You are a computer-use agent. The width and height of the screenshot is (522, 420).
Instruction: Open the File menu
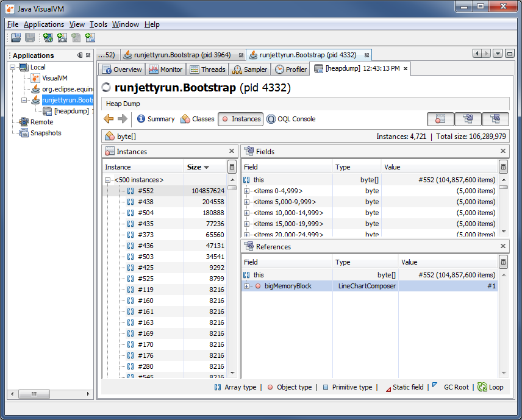(13, 24)
